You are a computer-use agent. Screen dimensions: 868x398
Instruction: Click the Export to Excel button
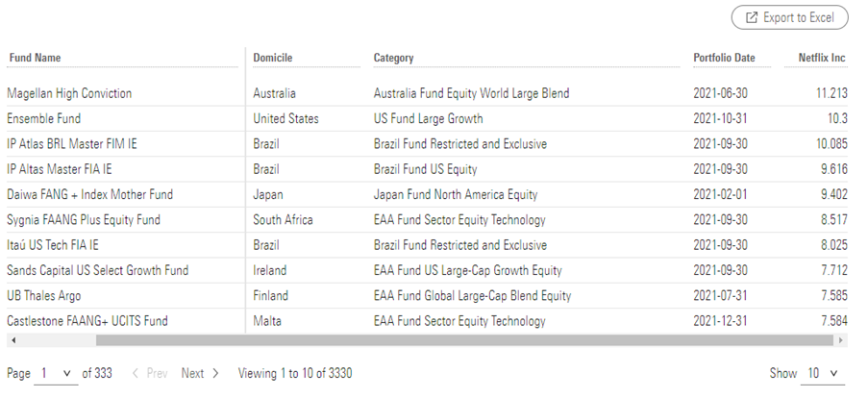[790, 17]
